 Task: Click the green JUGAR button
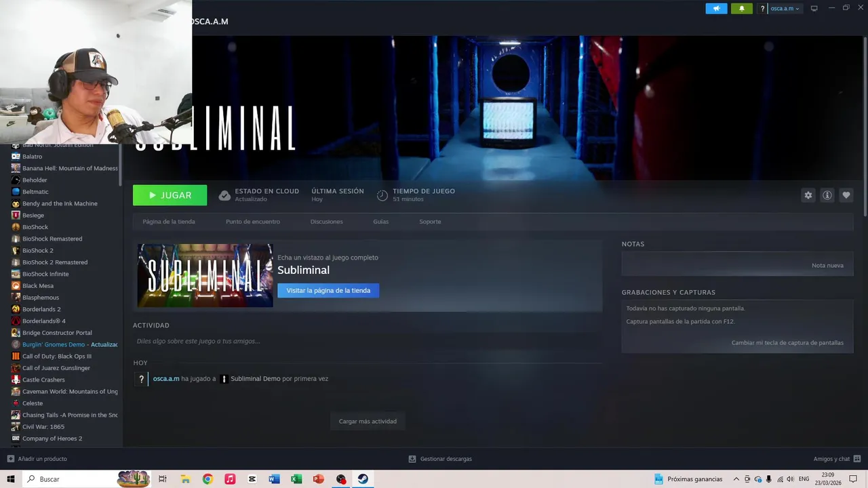(x=170, y=195)
